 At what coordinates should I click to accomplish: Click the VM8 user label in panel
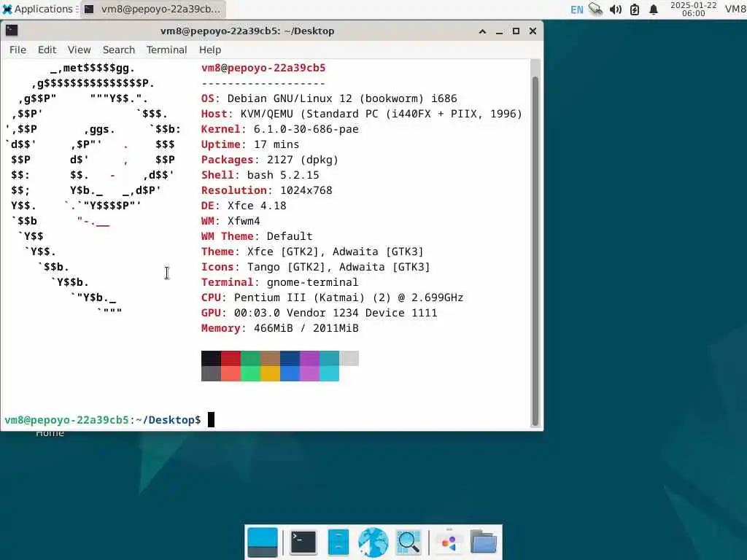click(x=735, y=9)
